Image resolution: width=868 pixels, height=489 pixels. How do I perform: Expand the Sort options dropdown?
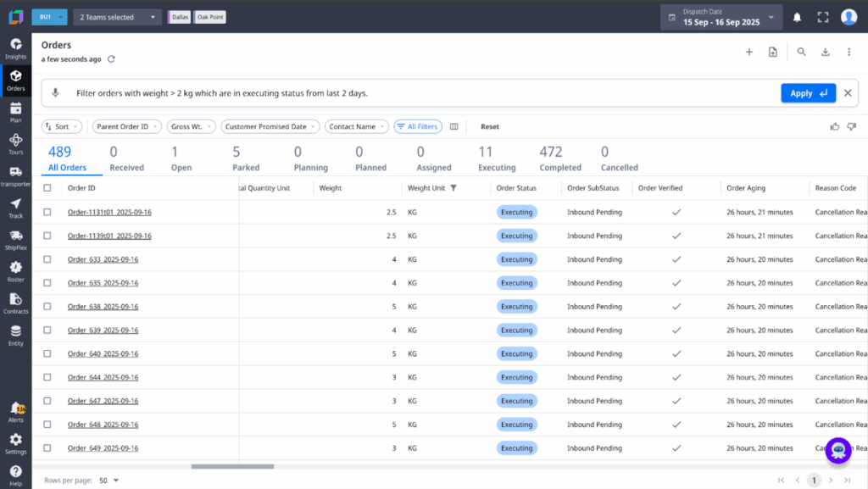coord(60,125)
